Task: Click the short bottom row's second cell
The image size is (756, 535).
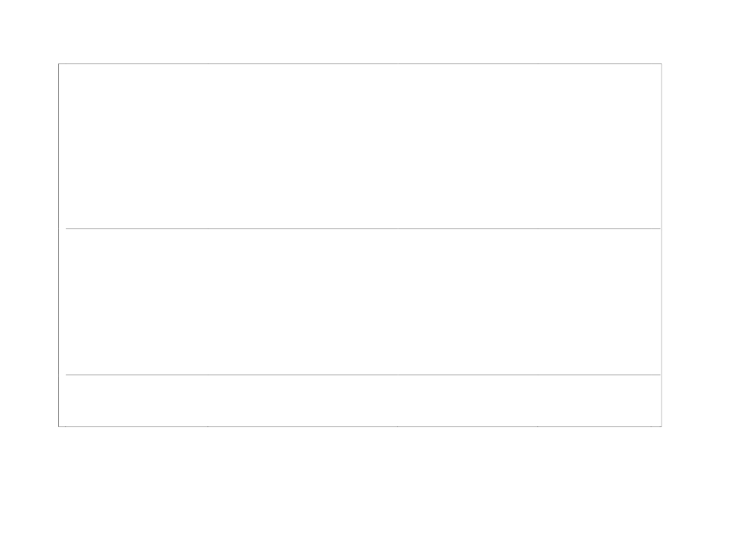Action: click(x=302, y=400)
